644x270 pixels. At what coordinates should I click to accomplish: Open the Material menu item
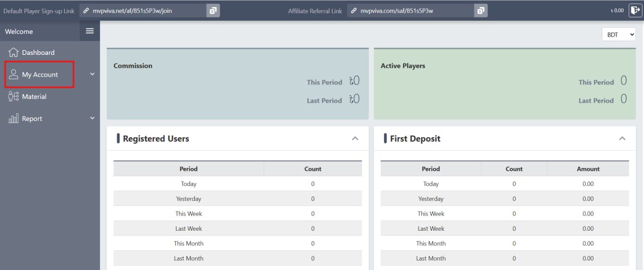point(34,97)
